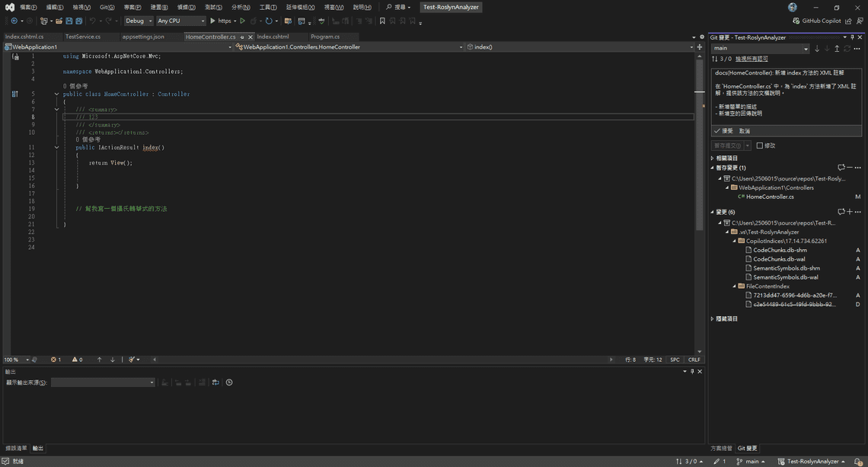Click HomeController.cs in the 暫存變更 tree
Viewport: 868px width, 467px height.
coord(770,196)
